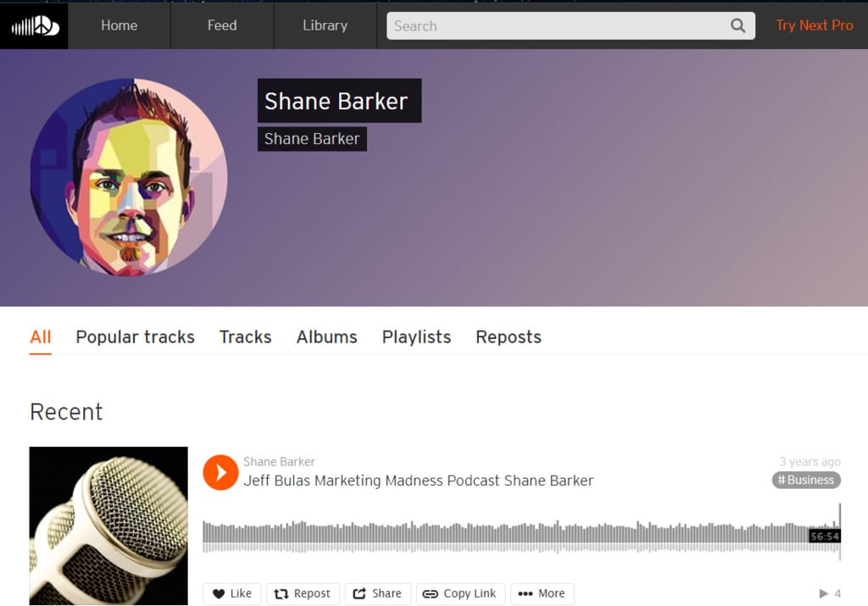Click the 'Recent' section heading
The width and height of the screenshot is (868, 606).
(x=66, y=412)
